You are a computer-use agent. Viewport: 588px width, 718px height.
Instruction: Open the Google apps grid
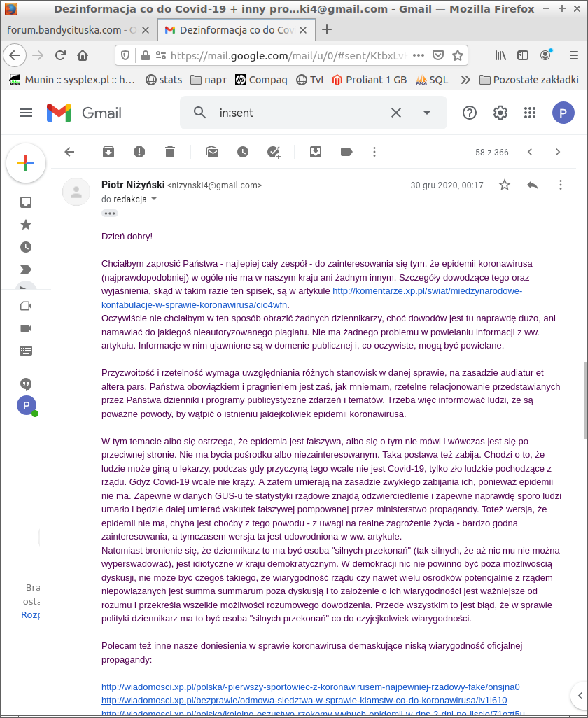tap(530, 113)
